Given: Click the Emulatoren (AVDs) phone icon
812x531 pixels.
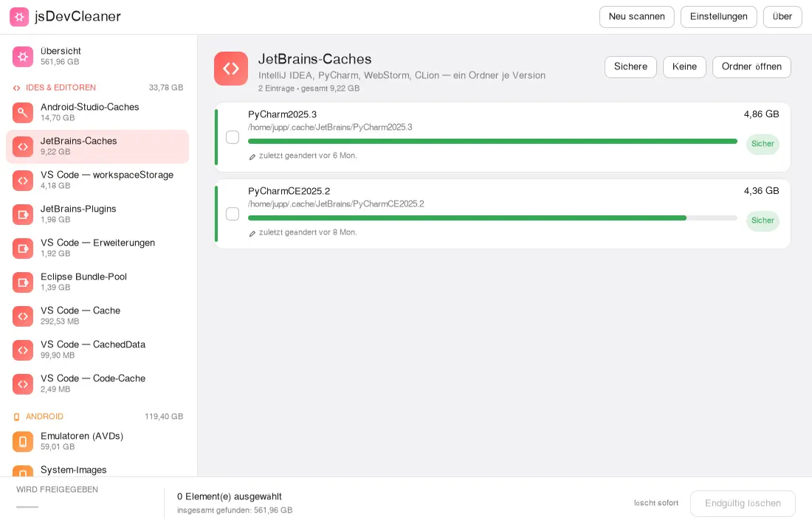Looking at the screenshot, I should [23, 442].
